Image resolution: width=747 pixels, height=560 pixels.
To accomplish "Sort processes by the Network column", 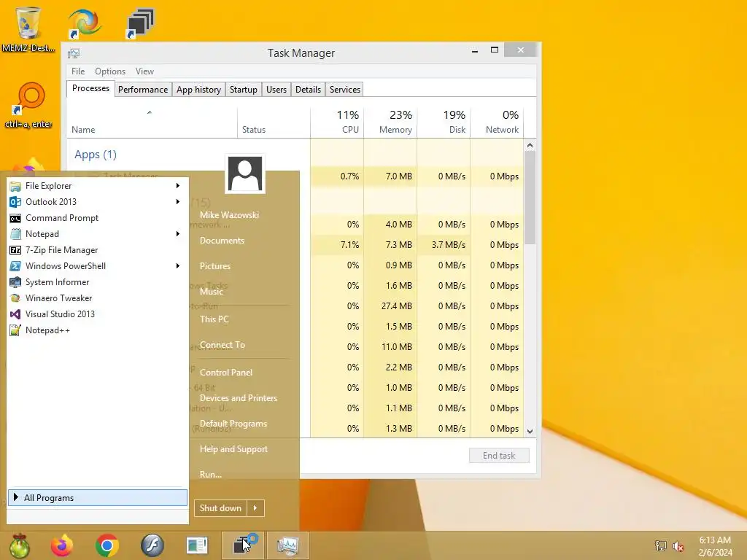I will point(497,122).
